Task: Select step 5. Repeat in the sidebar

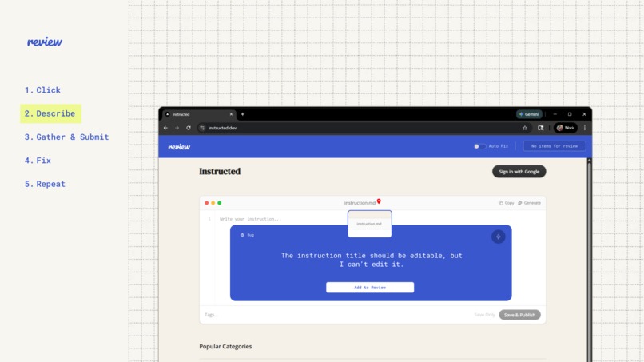Action: pyautogui.click(x=45, y=184)
